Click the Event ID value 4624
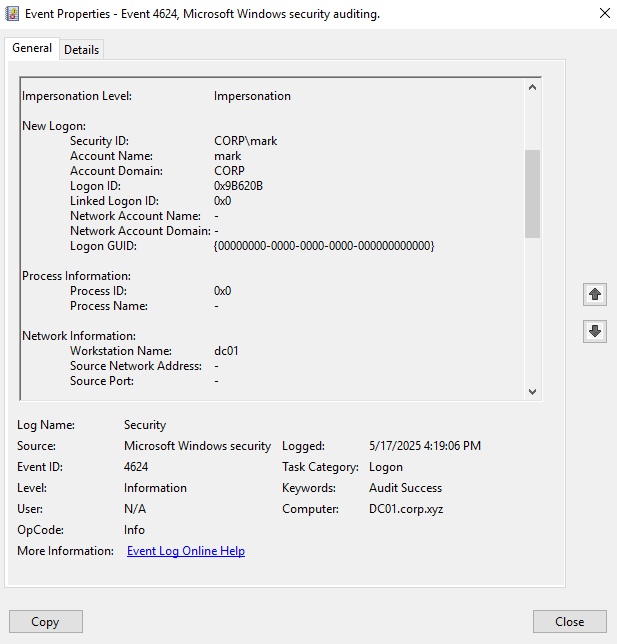Screen dimensions: 617x644 click(x=138, y=467)
